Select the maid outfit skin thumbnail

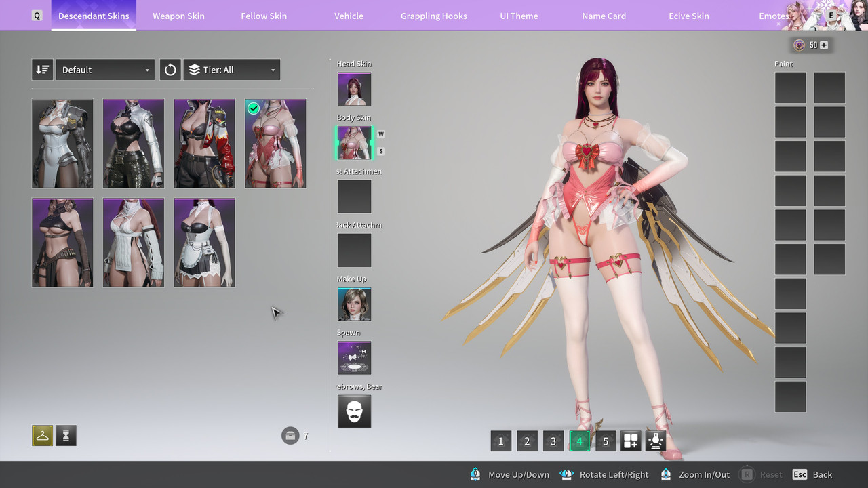204,243
